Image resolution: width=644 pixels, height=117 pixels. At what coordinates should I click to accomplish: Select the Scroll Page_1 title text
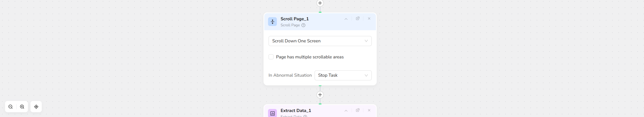coord(294,19)
